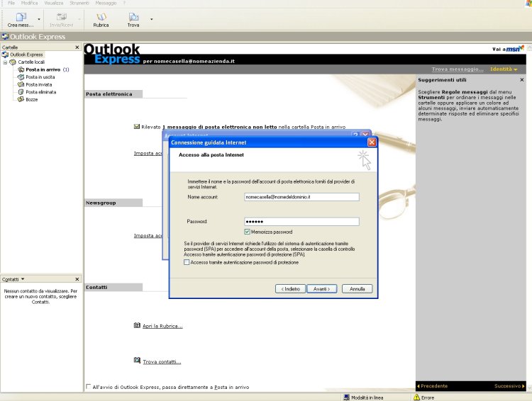
Task: Open the unread message link
Action: [x=219, y=127]
